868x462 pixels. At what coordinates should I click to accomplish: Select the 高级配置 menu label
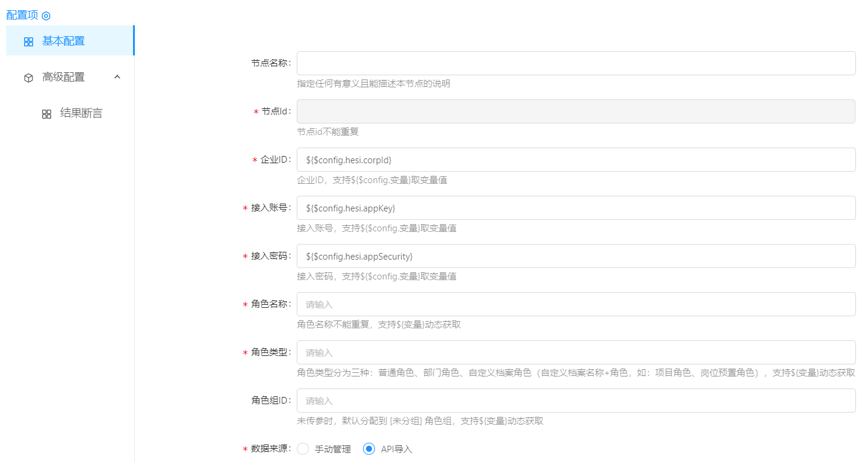pos(63,77)
